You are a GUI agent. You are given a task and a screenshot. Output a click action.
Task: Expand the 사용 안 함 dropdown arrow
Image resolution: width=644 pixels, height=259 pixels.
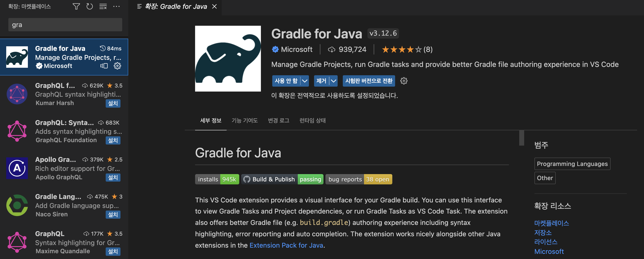[304, 81]
